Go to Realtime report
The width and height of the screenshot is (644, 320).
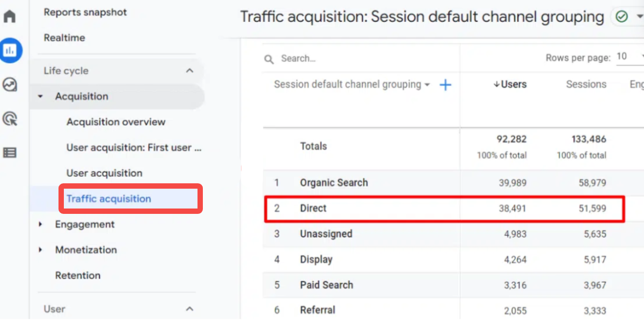[x=64, y=38]
